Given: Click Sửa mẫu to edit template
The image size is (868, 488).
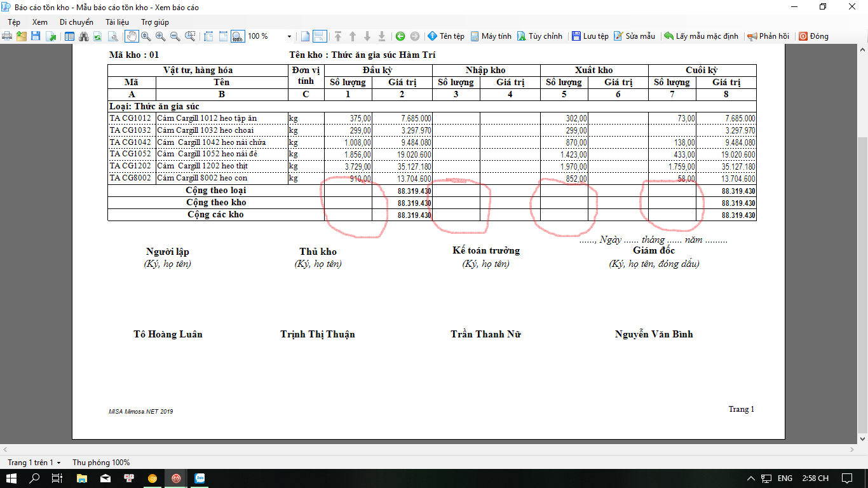Looking at the screenshot, I should [x=634, y=36].
